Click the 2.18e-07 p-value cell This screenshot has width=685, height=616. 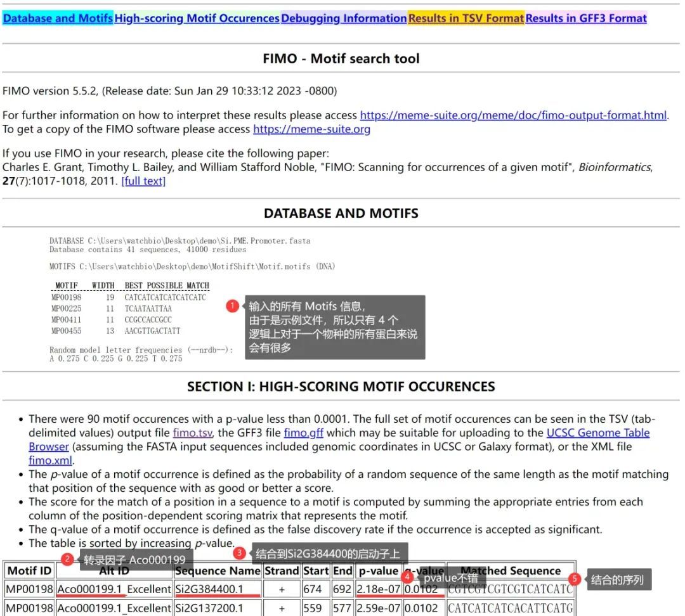coord(378,589)
